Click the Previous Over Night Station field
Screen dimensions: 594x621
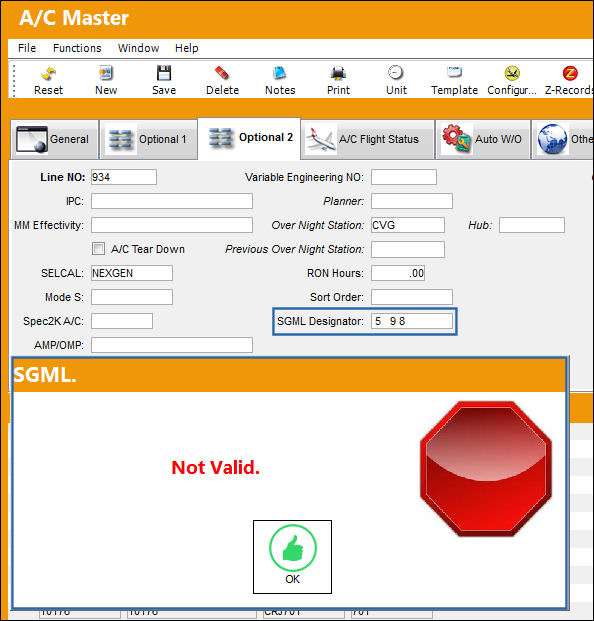pos(407,250)
